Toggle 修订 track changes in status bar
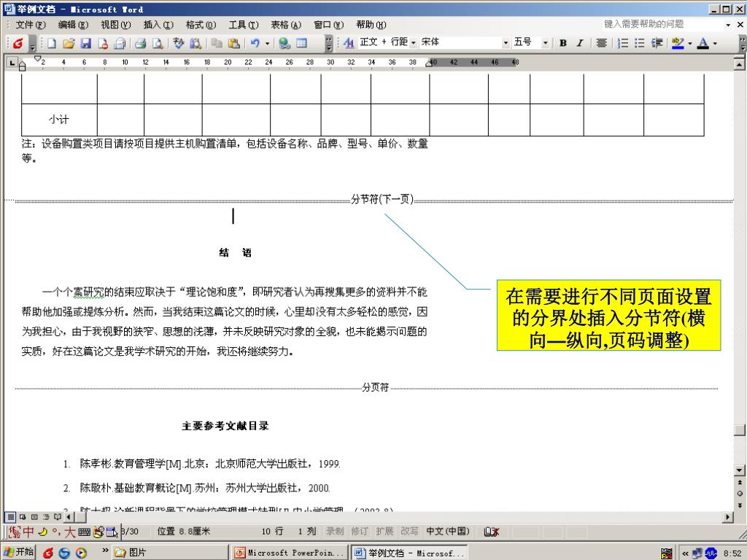This screenshot has height=560, width=747. click(359, 532)
